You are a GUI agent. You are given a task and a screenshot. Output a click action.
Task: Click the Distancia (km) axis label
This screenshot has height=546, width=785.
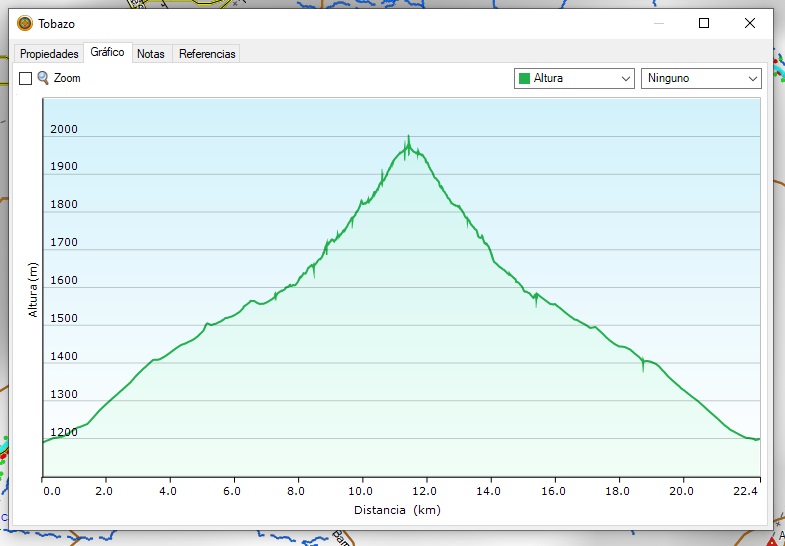pos(396,510)
